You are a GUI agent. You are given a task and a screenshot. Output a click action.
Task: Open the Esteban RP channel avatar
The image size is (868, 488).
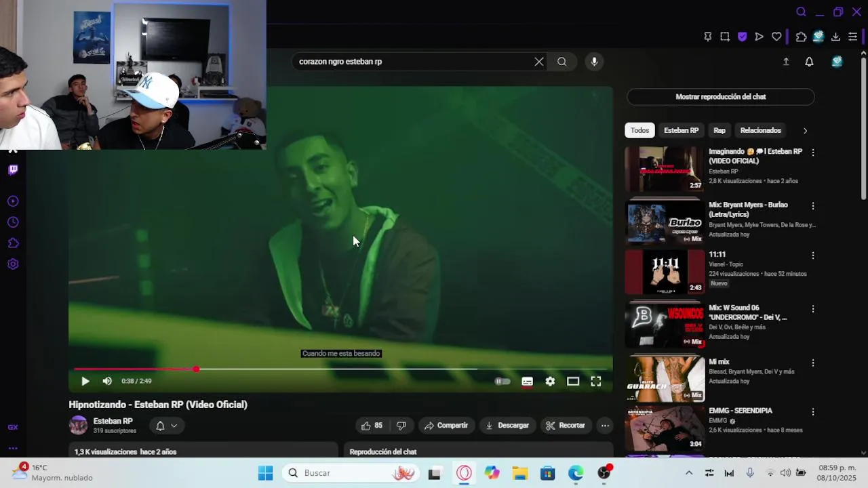point(79,426)
